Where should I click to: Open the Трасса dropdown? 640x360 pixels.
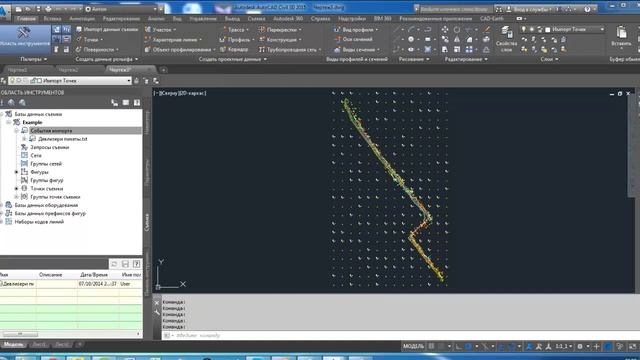[x=236, y=29]
